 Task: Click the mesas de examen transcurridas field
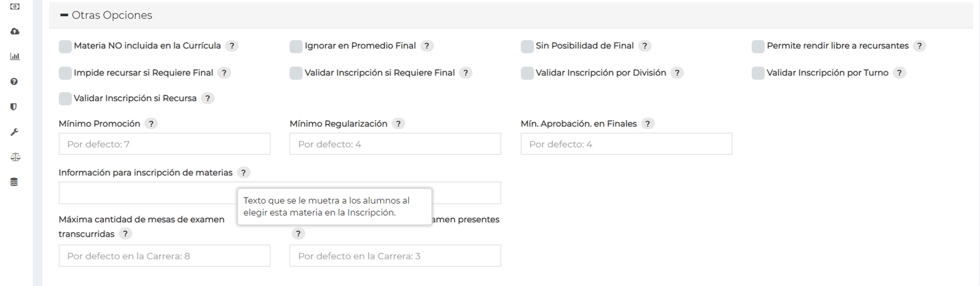click(x=164, y=256)
